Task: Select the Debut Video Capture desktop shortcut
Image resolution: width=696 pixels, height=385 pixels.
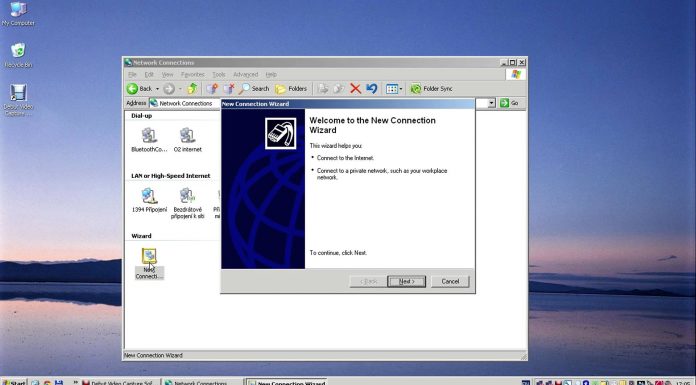Action: point(18,100)
